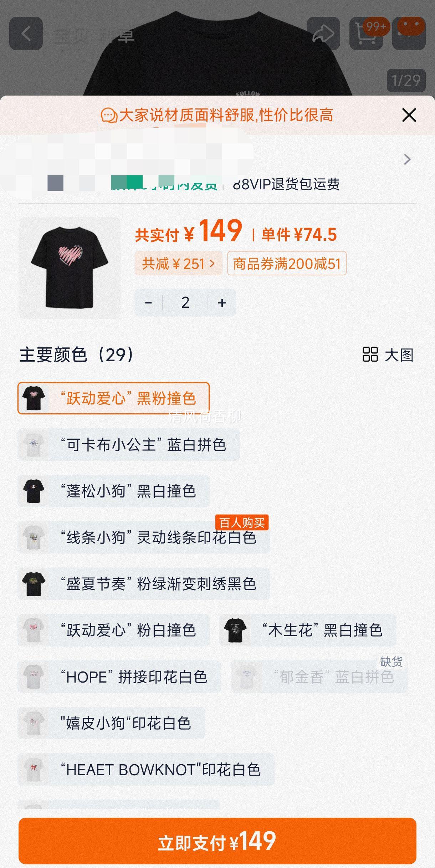Expand the address row chevron

tap(407, 159)
